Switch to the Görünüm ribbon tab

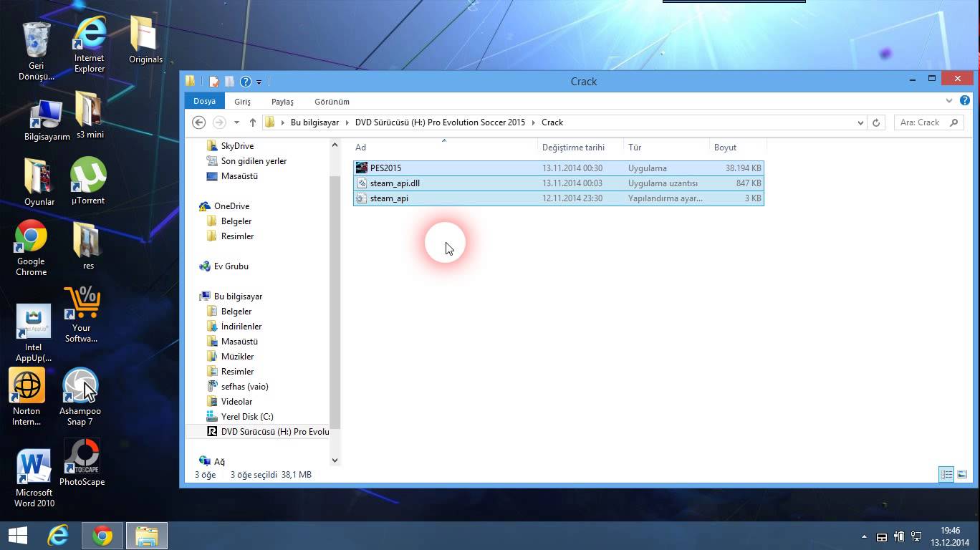[x=332, y=102]
